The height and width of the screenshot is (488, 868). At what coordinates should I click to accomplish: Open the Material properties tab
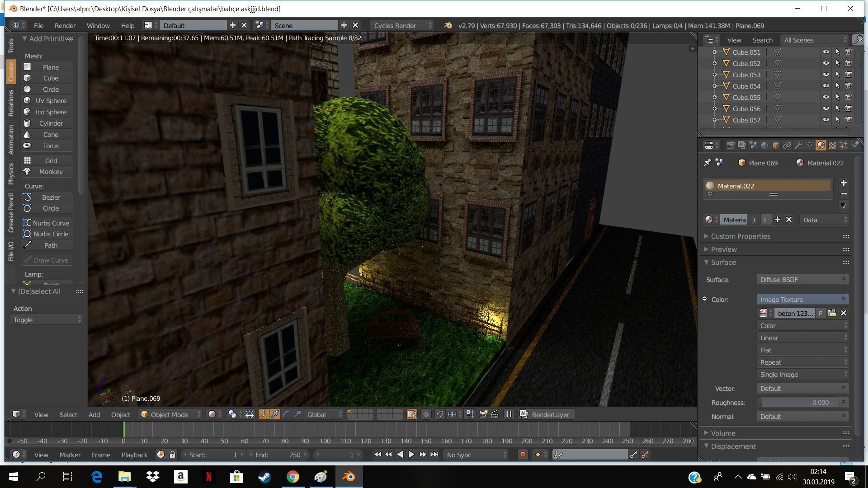pyautogui.click(x=821, y=145)
